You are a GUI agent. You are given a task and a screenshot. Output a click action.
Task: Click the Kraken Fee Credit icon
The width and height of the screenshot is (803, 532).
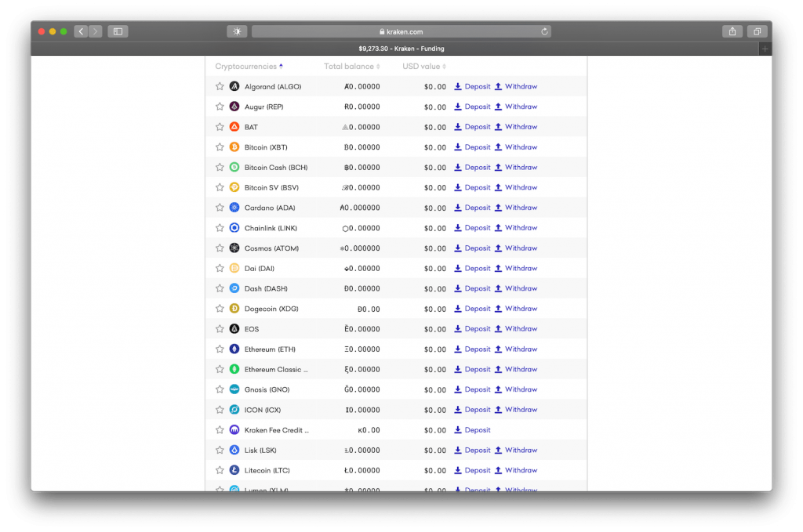click(234, 429)
